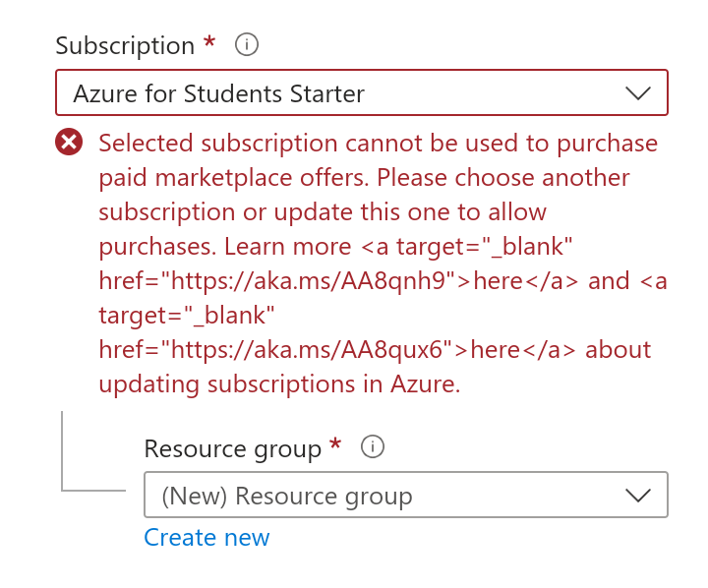
Task: Click the Subscription info icon
Action: pyautogui.click(x=247, y=44)
